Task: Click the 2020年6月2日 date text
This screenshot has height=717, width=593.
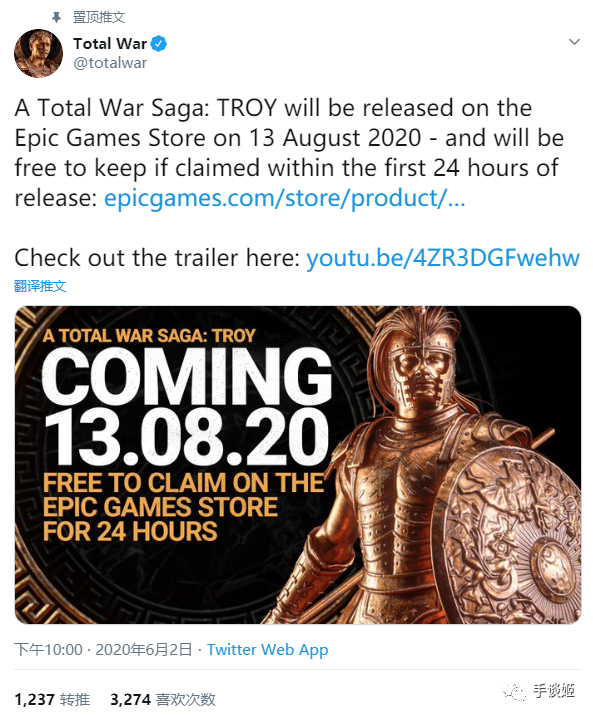Action: pyautogui.click(x=144, y=649)
